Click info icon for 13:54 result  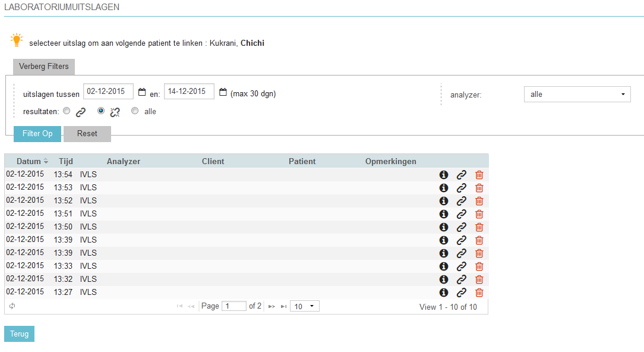coord(443,175)
